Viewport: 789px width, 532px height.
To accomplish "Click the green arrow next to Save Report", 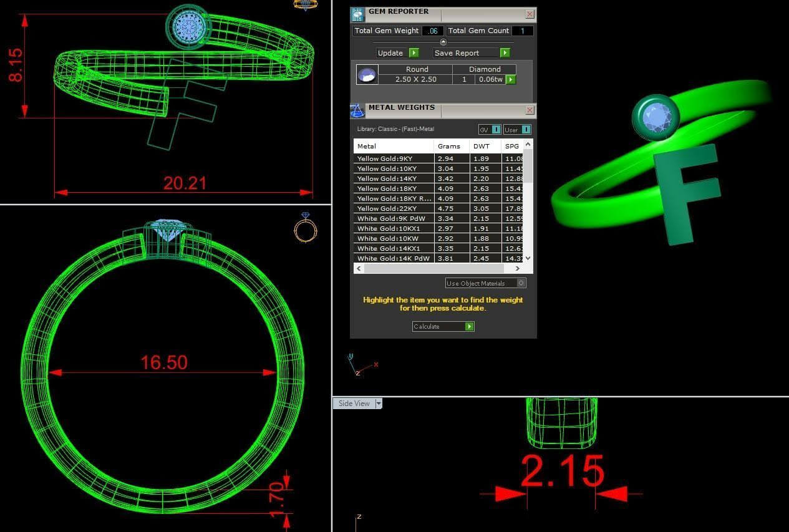I will (x=505, y=53).
